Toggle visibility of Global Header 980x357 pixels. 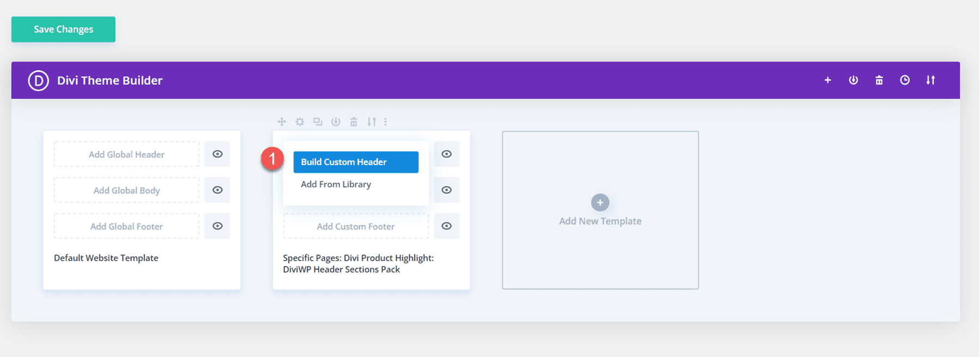coord(217,154)
